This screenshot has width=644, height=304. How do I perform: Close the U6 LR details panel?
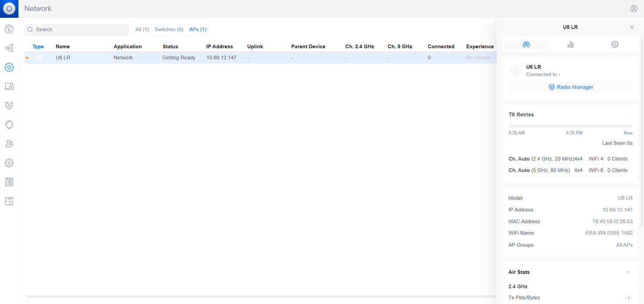tap(632, 27)
